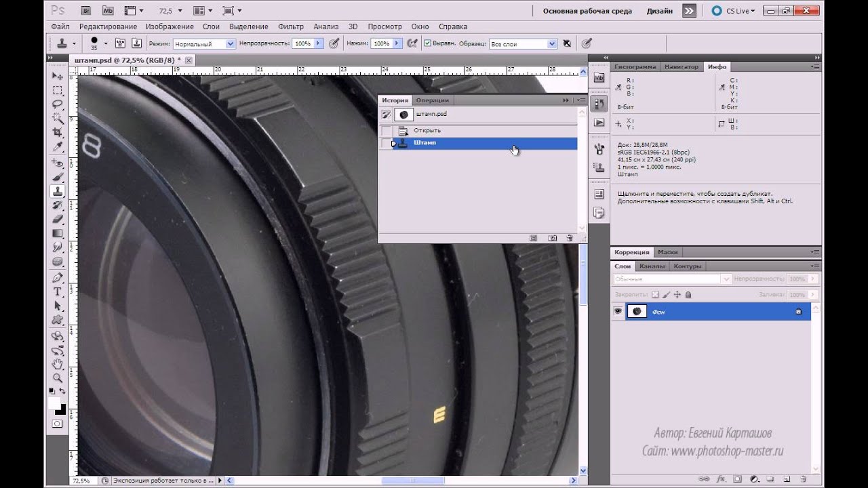Select the Dodge tool

tap(58, 248)
